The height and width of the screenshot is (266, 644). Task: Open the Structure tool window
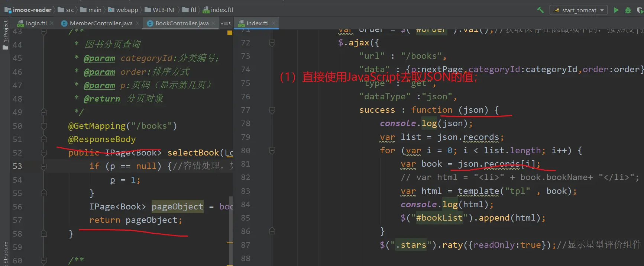[5, 253]
